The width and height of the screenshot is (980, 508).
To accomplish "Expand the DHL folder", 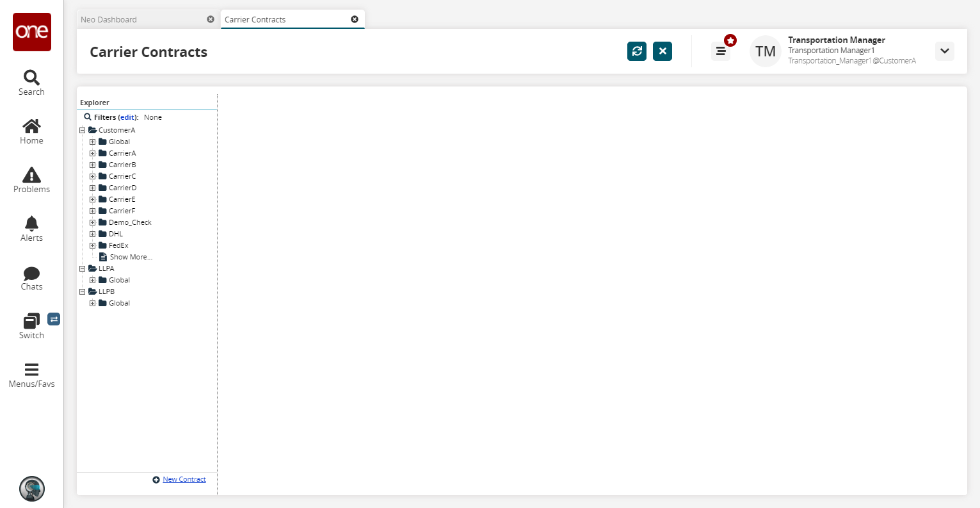I will tap(93, 234).
